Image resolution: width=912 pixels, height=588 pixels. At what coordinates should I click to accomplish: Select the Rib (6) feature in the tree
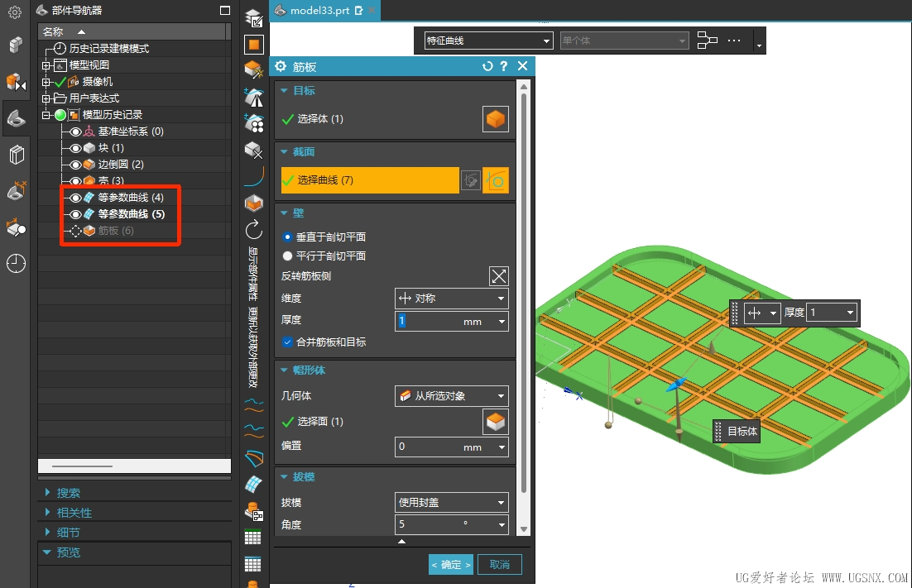coord(116,232)
